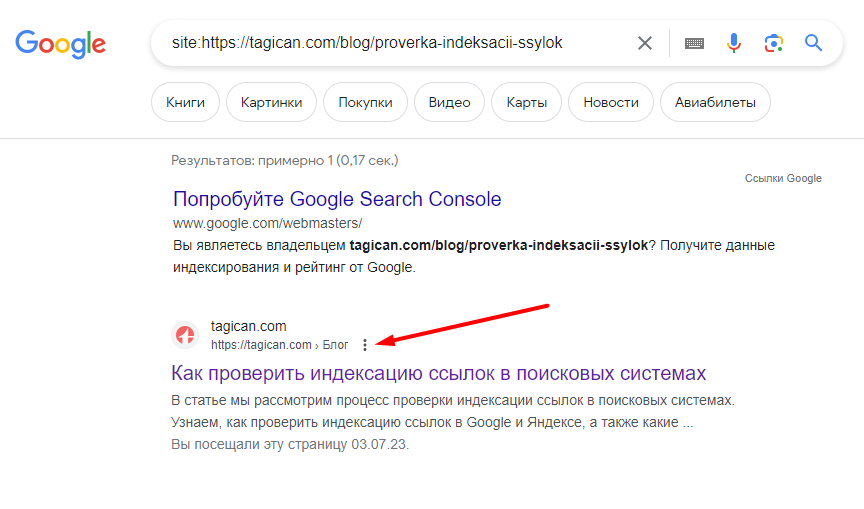864x509 pixels.
Task: Switch to Видео results
Action: click(x=449, y=102)
